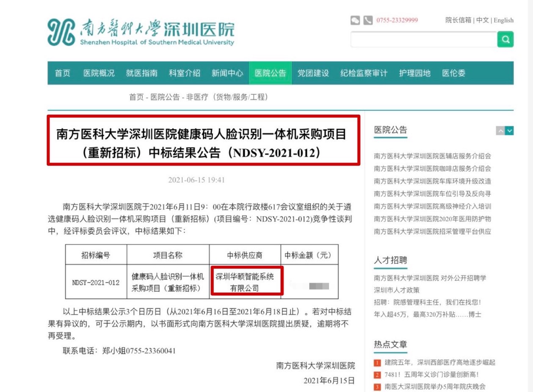Image resolution: width=533 pixels, height=392 pixels.
Task: Click the down arrow in 医院公告 sidebar
Action: pyautogui.click(x=509, y=131)
